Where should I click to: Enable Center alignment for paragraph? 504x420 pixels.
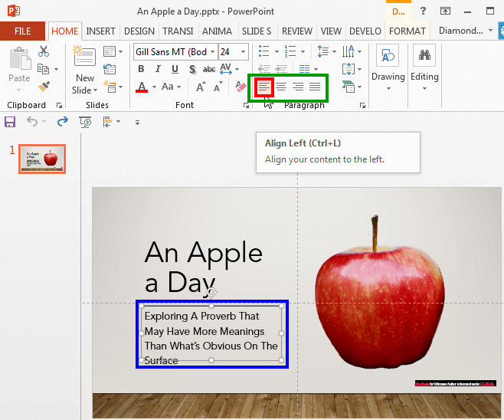[281, 87]
